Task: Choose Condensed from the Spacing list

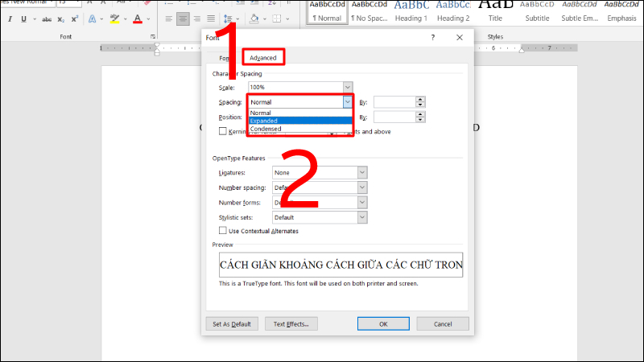Action: point(300,129)
